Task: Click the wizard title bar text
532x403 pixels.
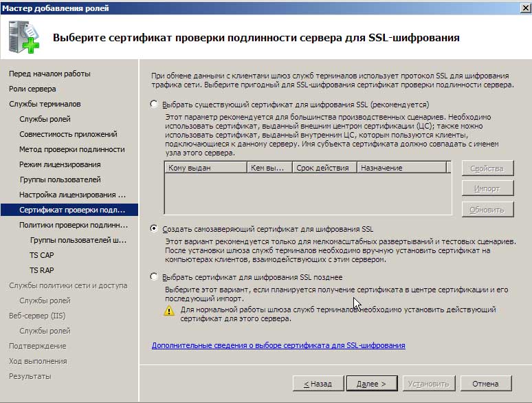Action: [55, 8]
